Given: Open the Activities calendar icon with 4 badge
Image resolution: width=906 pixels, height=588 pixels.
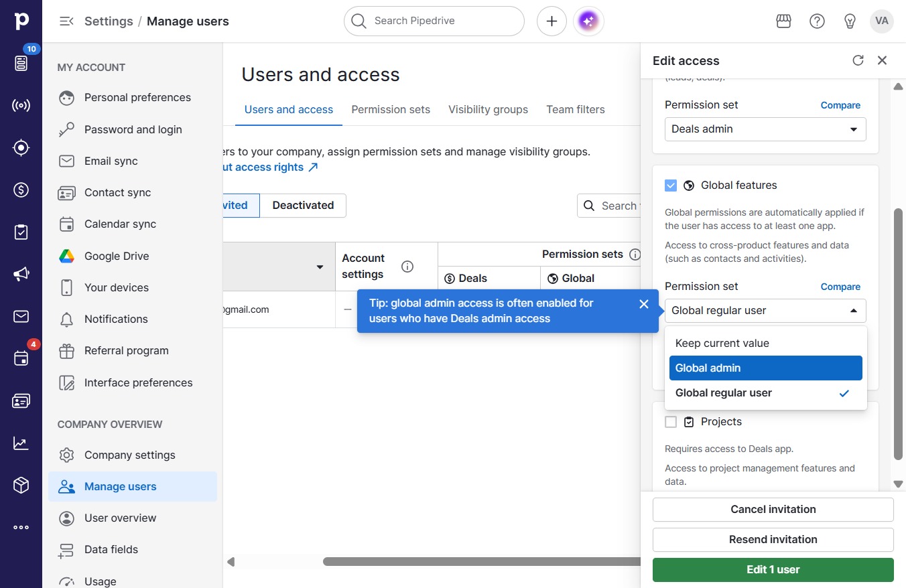Looking at the screenshot, I should pyautogui.click(x=21, y=358).
